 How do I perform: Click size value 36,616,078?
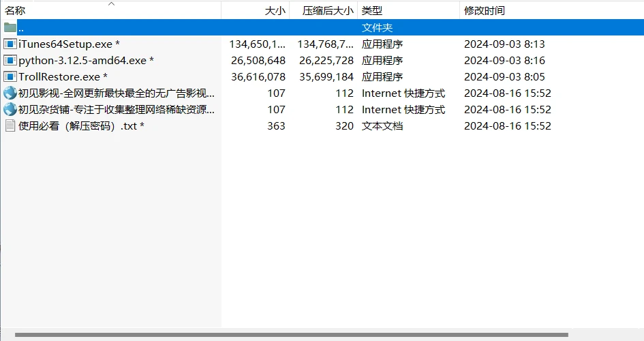[258, 77]
